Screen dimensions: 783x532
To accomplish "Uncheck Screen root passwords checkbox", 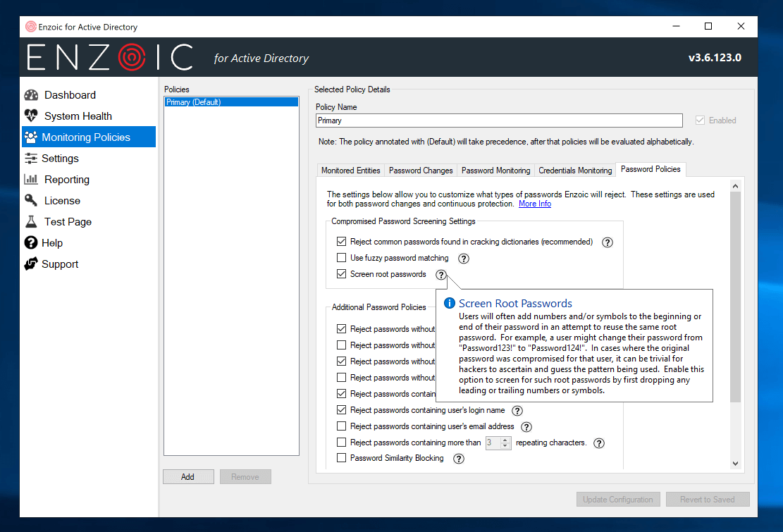I will click(342, 274).
